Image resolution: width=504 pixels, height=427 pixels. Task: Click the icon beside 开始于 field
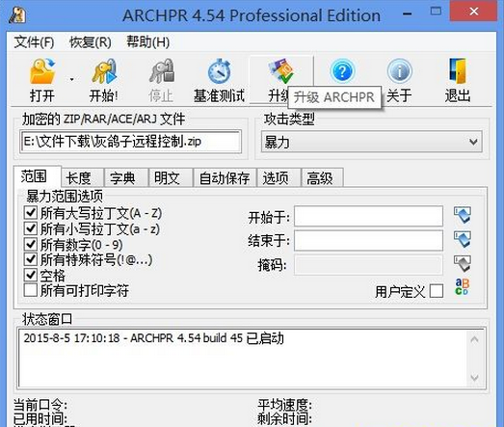point(463,215)
